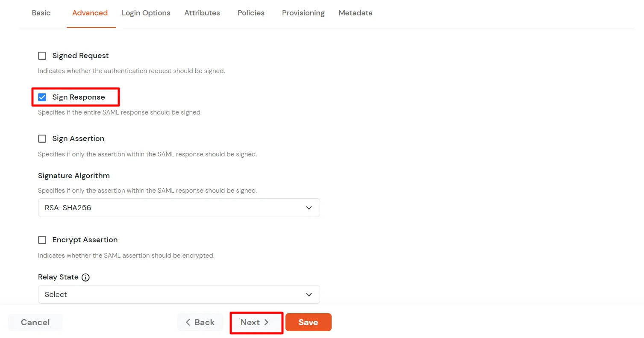Screen dimensions: 644x338
Task: Save the SAML configuration
Action: click(308, 322)
